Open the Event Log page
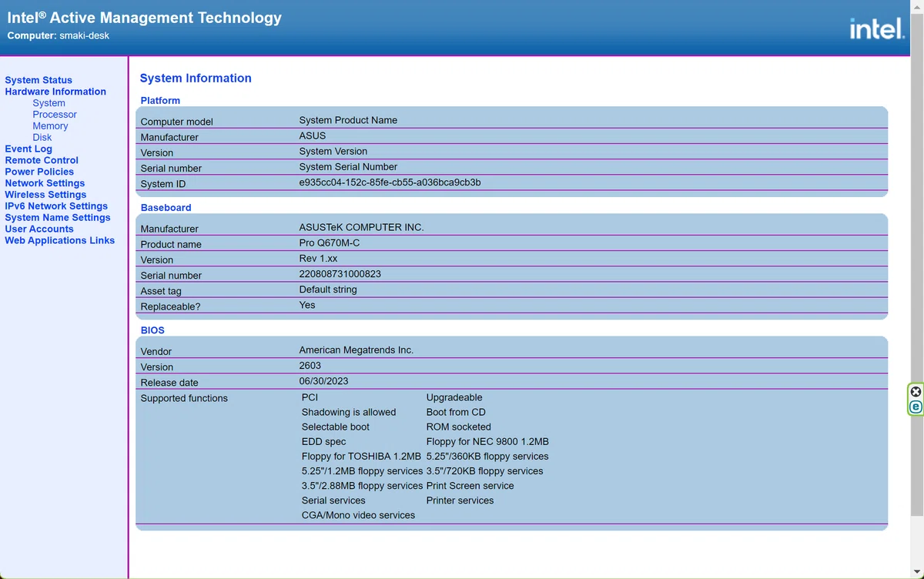This screenshot has width=924, height=579. click(28, 149)
